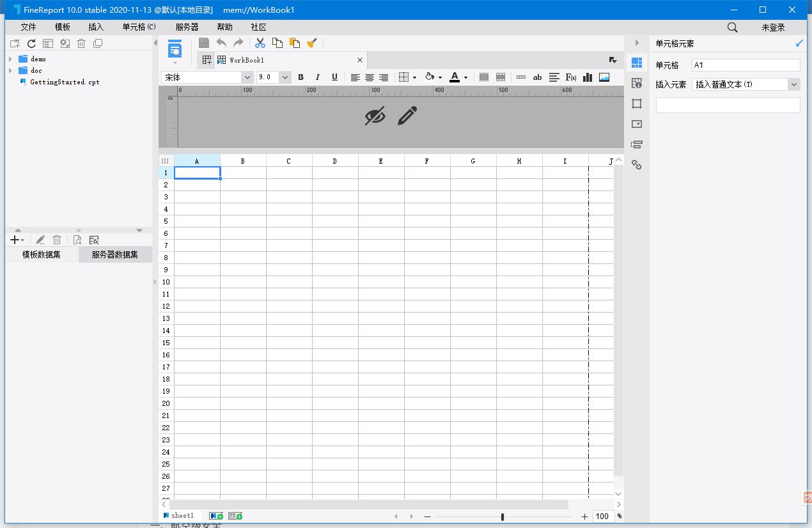This screenshot has width=812, height=528.
Task: Click the zoom in plus button
Action: point(584,516)
